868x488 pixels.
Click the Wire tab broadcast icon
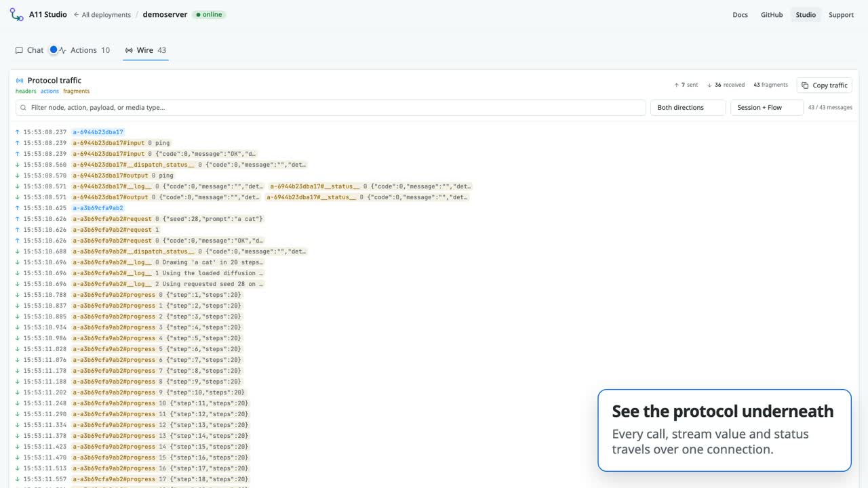(129, 50)
